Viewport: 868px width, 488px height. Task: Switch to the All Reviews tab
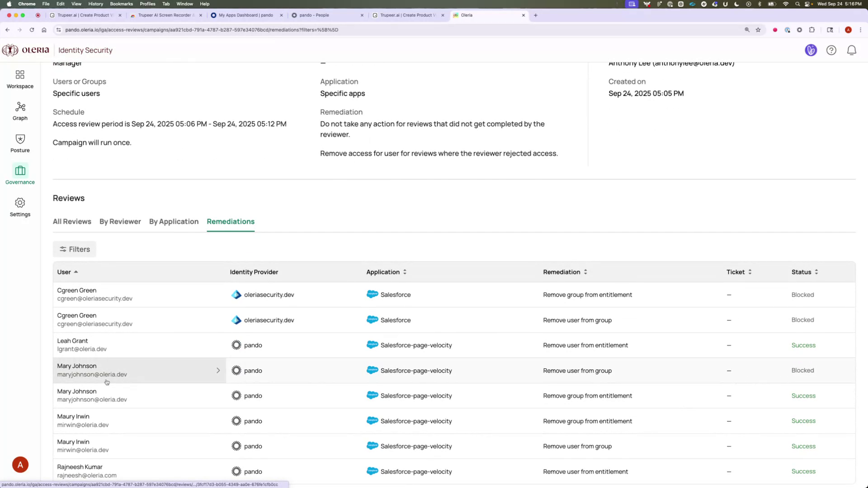click(72, 221)
